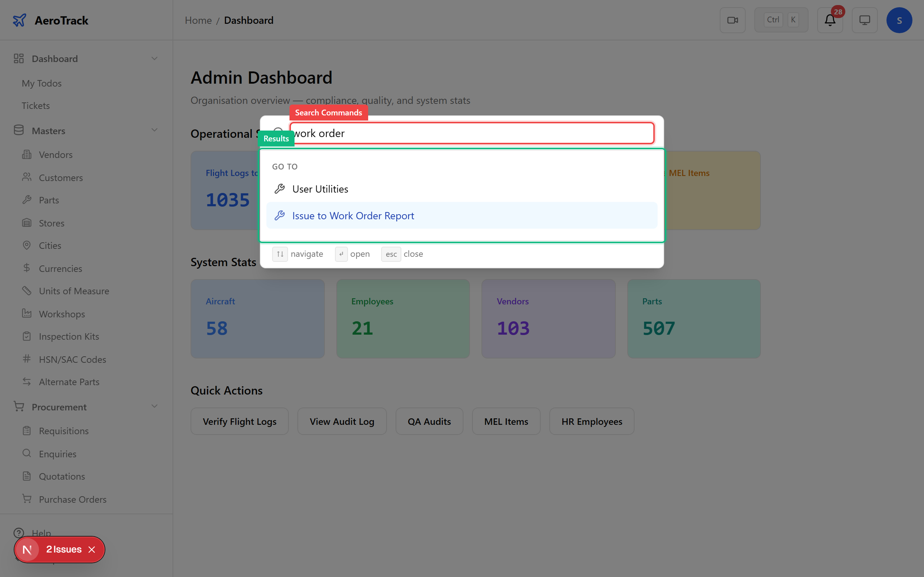Open the Issue to Work Order Report result
924x577 pixels.
[x=352, y=215]
